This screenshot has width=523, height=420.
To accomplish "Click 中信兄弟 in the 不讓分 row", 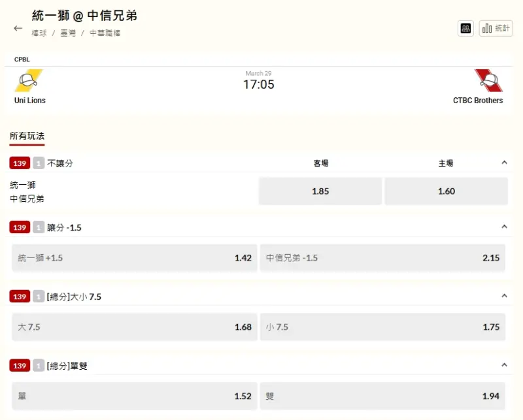I will point(27,199).
